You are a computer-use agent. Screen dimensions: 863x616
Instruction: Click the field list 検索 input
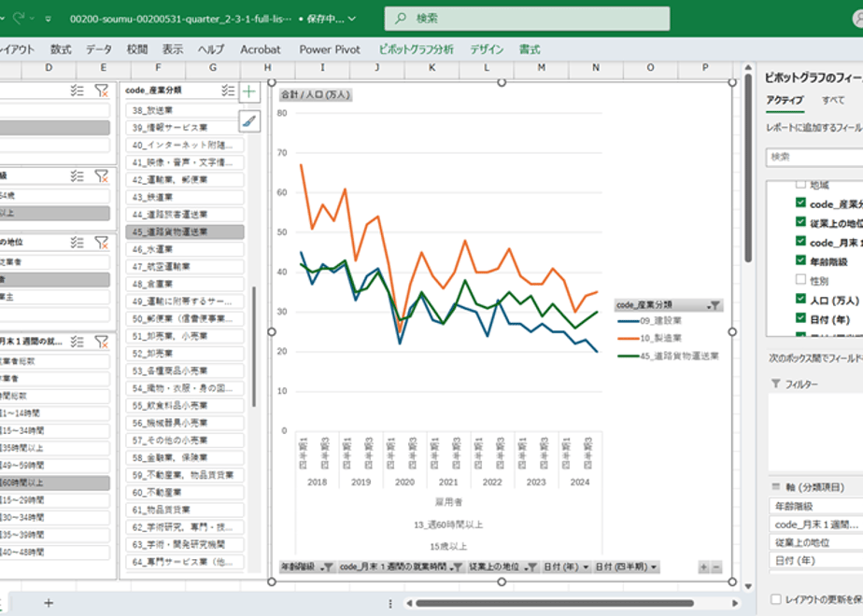814,158
